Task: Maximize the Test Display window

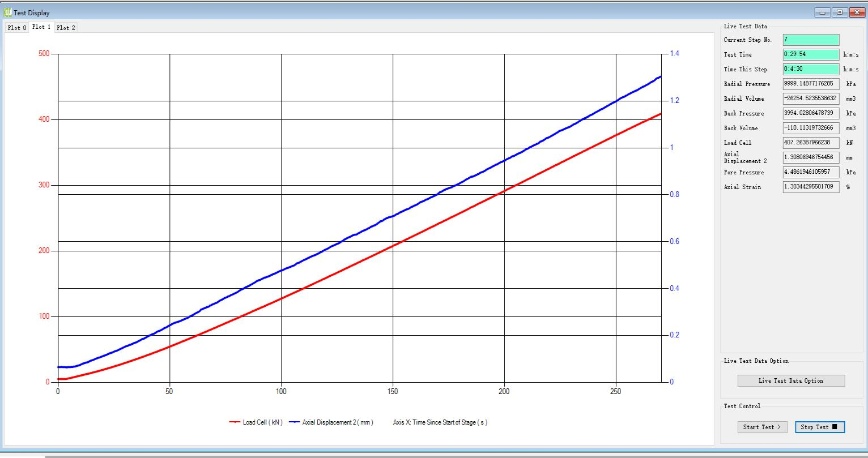Action: click(840, 12)
